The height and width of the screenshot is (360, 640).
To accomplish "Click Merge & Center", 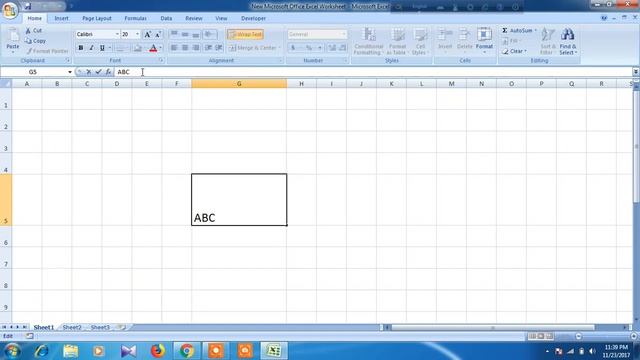I will 253,48.
